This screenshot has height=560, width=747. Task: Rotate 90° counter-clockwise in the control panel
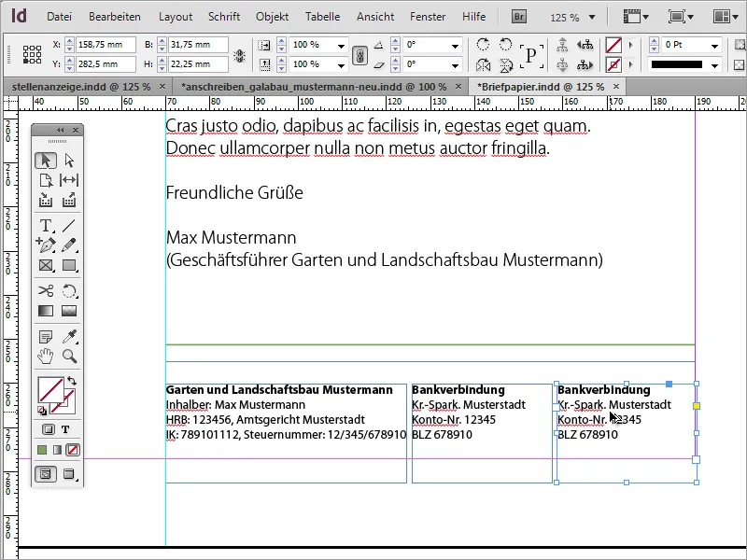(505, 45)
